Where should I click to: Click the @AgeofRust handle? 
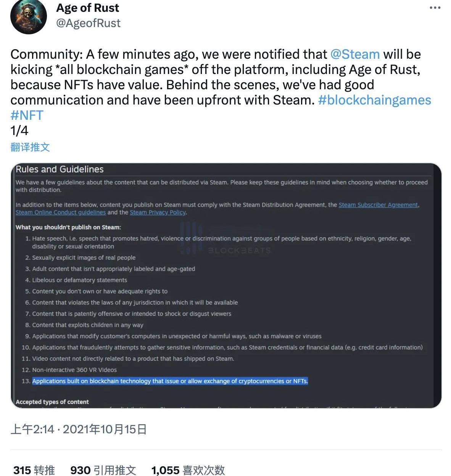click(x=88, y=23)
